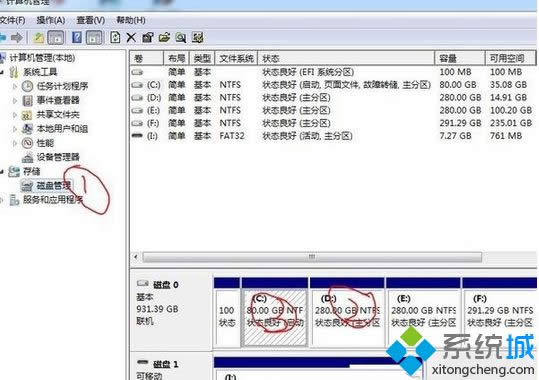Image resolution: width=539 pixels, height=380 pixels.
Task: Sort by the 文件系统 column header
Action: click(x=236, y=58)
